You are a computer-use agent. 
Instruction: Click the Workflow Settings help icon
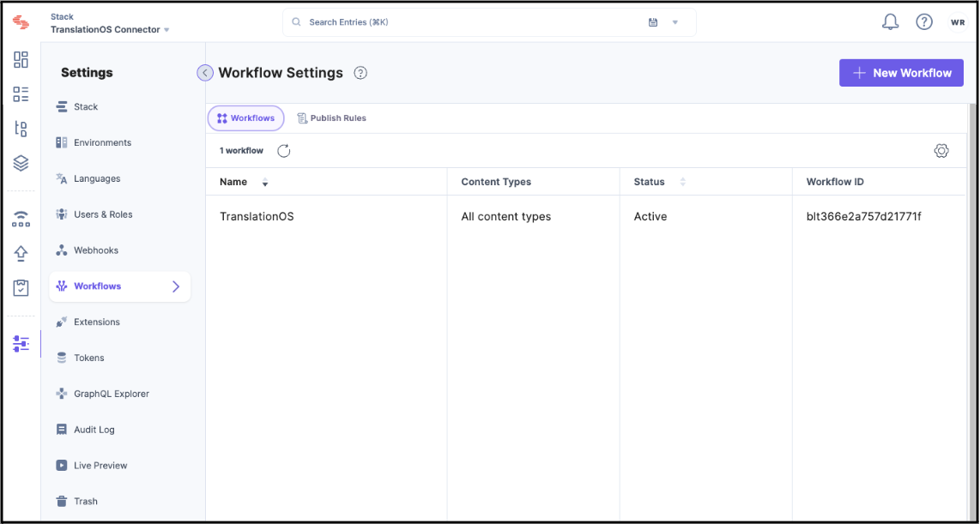(360, 73)
